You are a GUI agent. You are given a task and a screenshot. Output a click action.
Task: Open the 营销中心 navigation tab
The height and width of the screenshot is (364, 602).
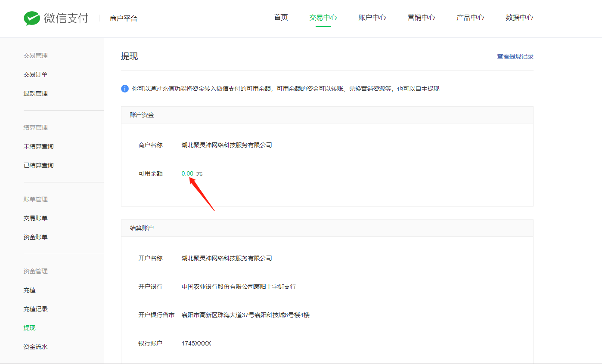[x=421, y=18]
